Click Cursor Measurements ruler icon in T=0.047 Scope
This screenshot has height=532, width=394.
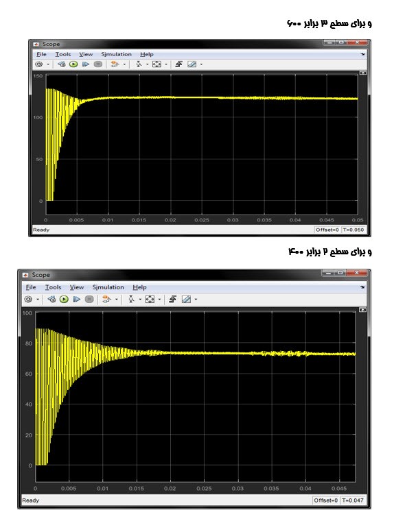coord(186,299)
